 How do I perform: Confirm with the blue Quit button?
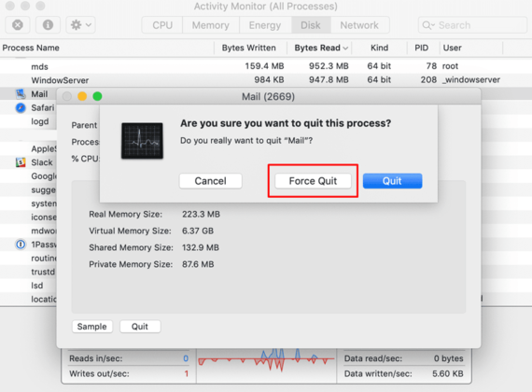[x=393, y=181]
